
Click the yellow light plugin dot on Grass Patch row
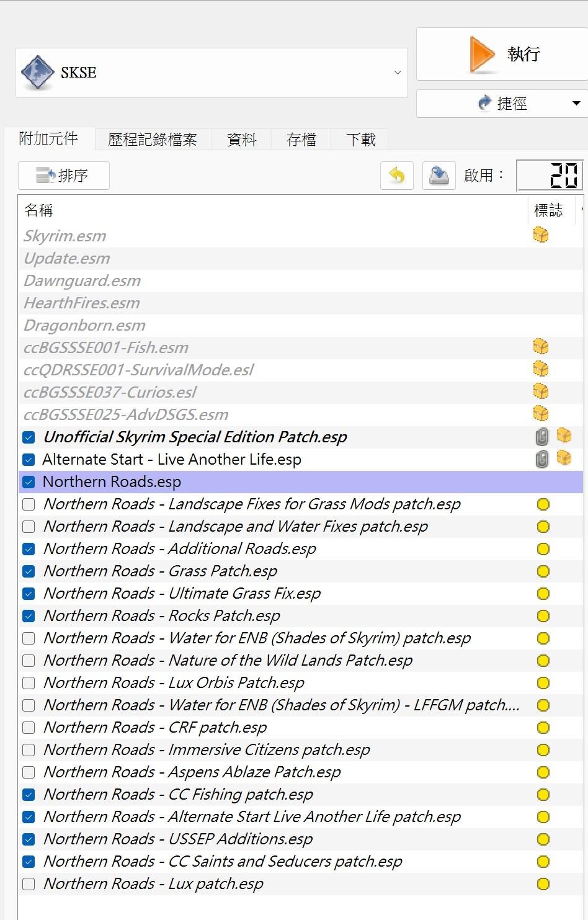tap(543, 571)
